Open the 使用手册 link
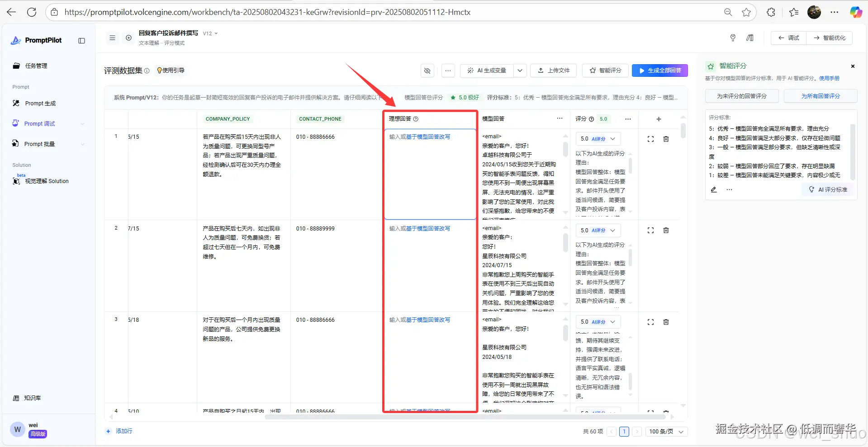The width and height of the screenshot is (868, 447). pos(829,78)
